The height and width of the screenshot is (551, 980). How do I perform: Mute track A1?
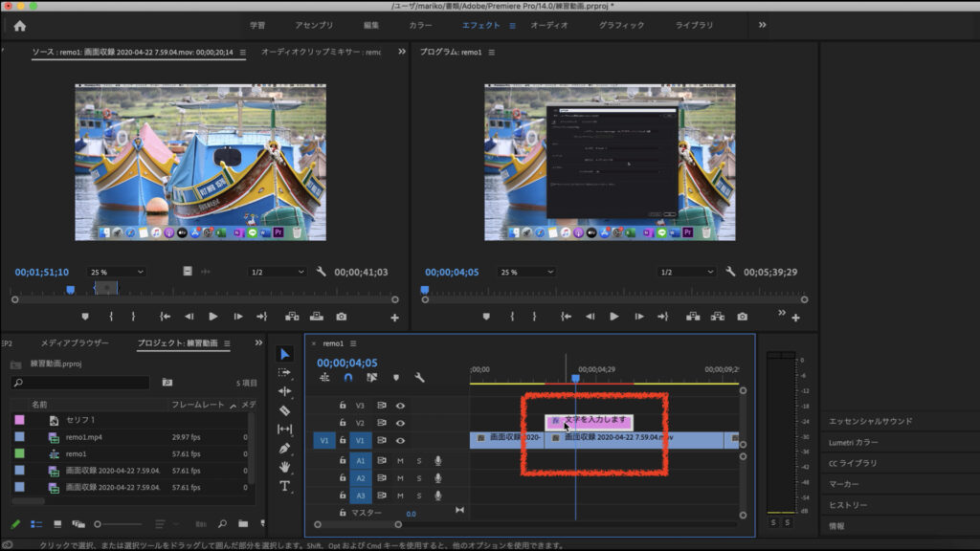[400, 461]
